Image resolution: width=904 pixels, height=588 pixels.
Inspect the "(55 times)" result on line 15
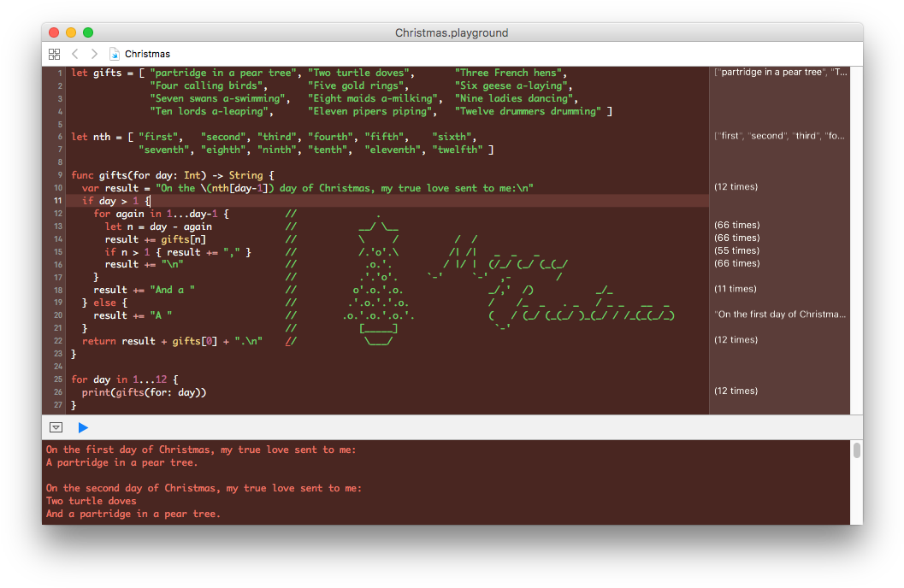(x=736, y=251)
